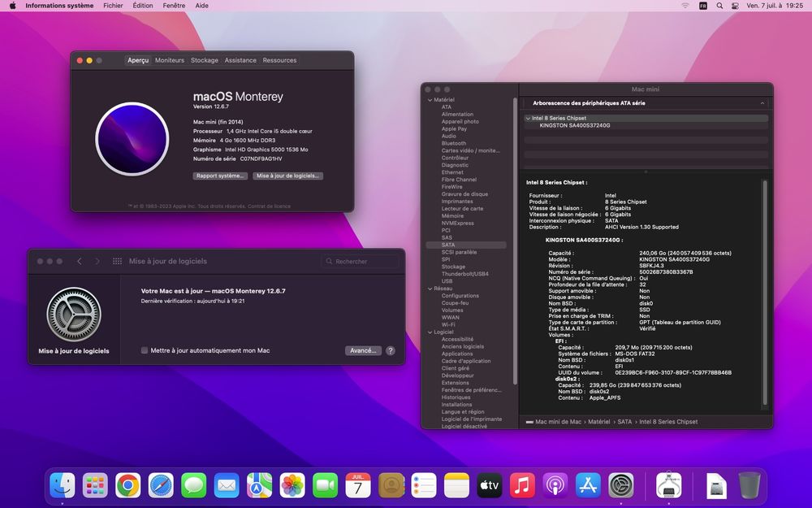Click the back arrow in Mise à jour window
Viewport: 812px width, 508px height.
coord(80,262)
